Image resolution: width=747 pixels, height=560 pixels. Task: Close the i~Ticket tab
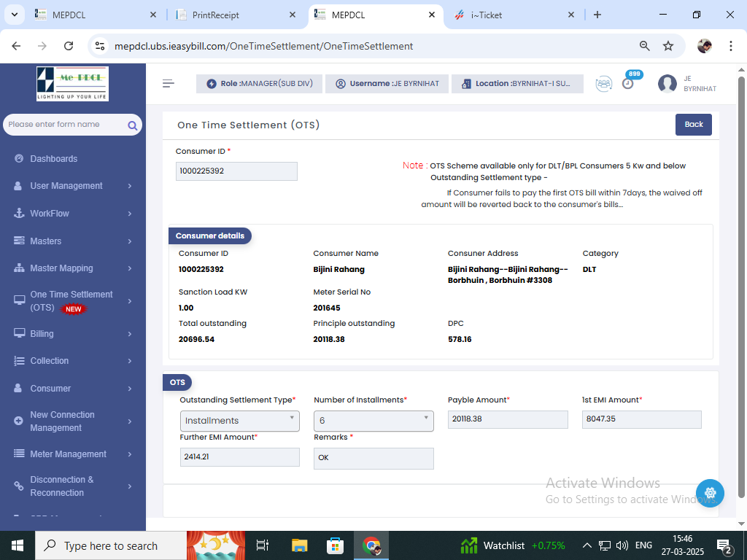click(570, 15)
